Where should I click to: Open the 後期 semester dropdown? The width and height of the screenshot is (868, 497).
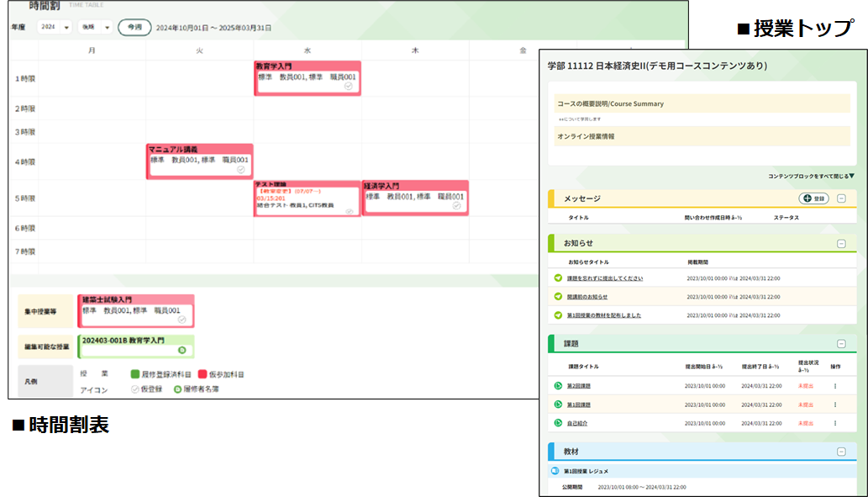pyautogui.click(x=95, y=28)
